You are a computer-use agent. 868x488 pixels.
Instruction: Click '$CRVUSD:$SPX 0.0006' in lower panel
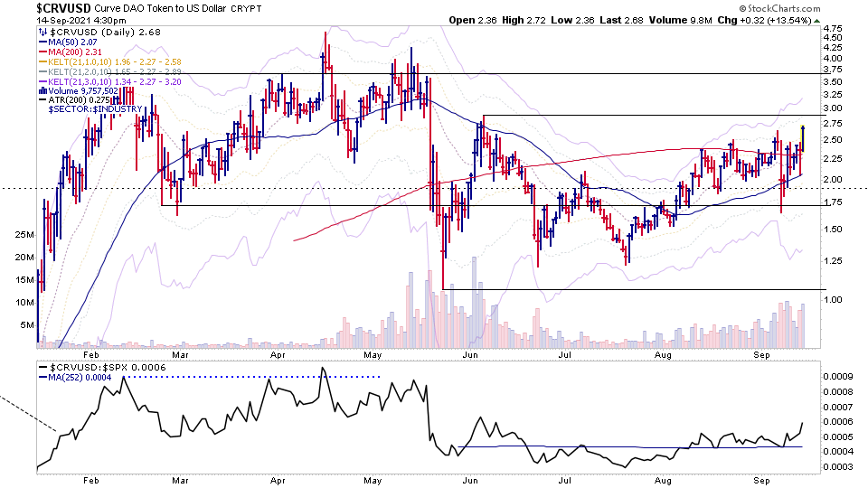click(108, 368)
